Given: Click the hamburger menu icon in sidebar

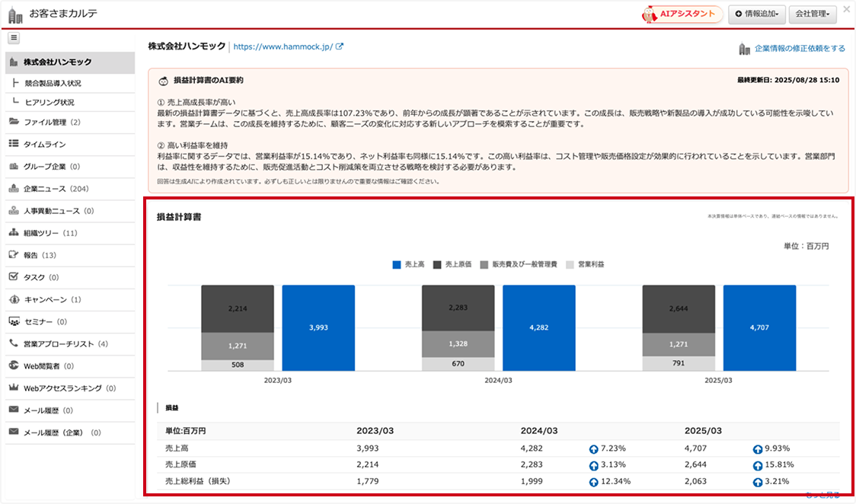Looking at the screenshot, I should coord(14,38).
